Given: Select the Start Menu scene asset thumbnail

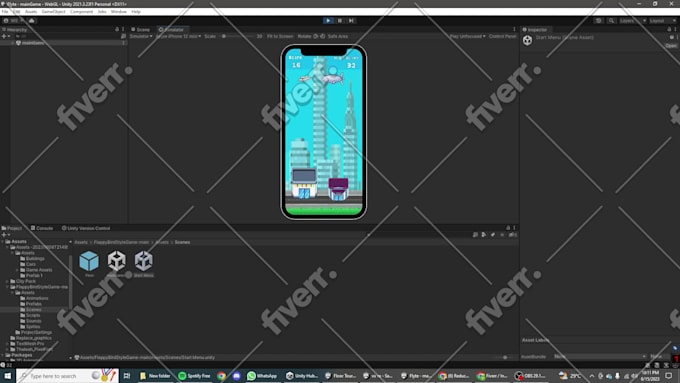Looking at the screenshot, I should click(144, 261).
